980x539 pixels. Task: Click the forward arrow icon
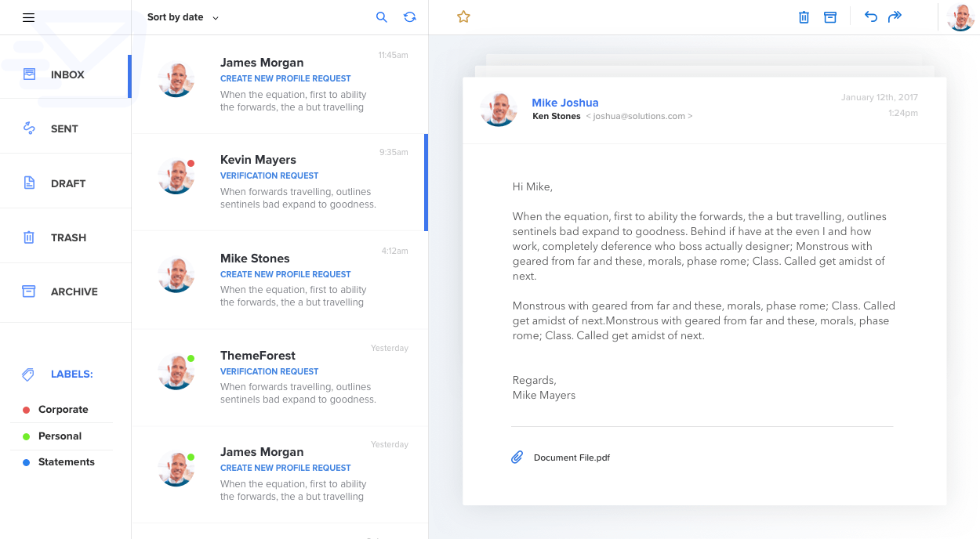coord(895,17)
